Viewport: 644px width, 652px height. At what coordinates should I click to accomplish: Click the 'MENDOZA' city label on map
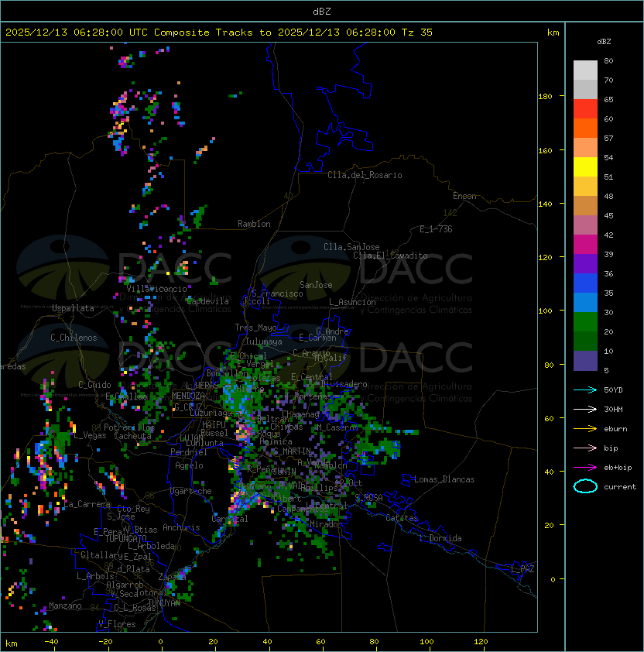(x=188, y=395)
